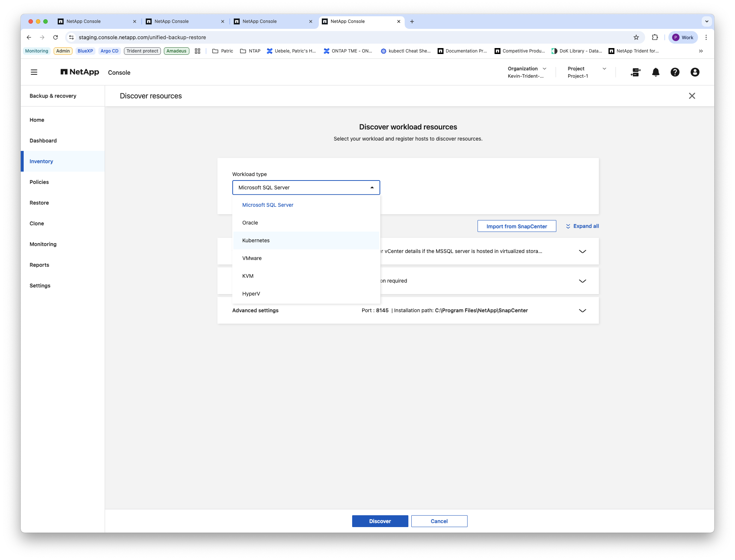This screenshot has height=560, width=735.
Task: Open the DoK Library bookmark
Action: [576, 51]
